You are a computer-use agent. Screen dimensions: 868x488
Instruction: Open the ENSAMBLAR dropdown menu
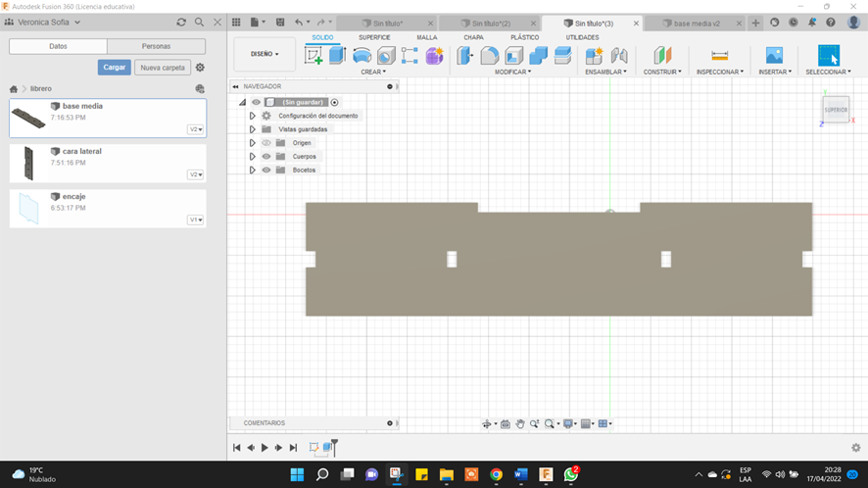coord(606,72)
